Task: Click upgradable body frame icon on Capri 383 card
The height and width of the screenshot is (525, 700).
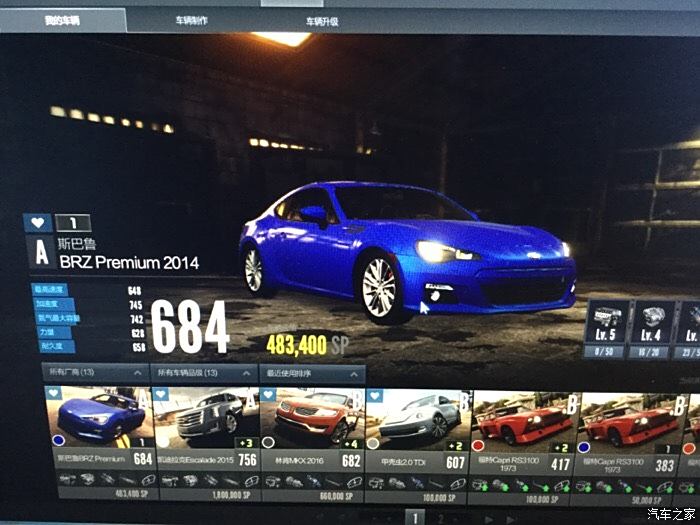Action: pos(665,488)
